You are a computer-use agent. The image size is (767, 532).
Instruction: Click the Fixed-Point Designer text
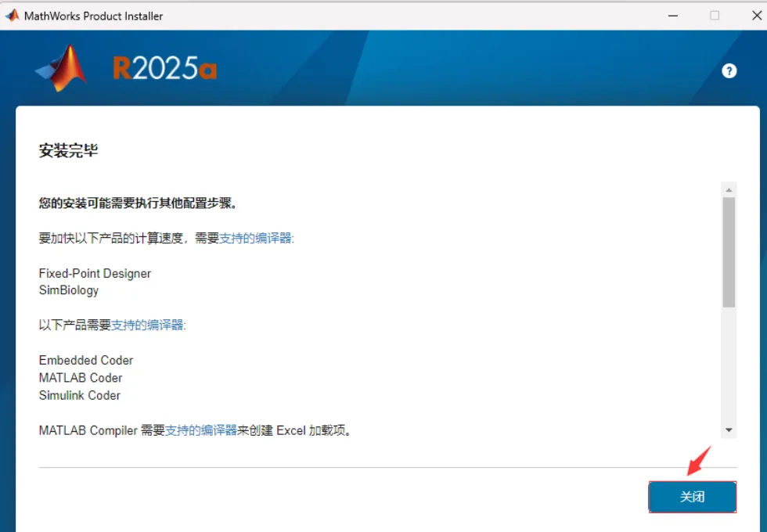(x=95, y=273)
